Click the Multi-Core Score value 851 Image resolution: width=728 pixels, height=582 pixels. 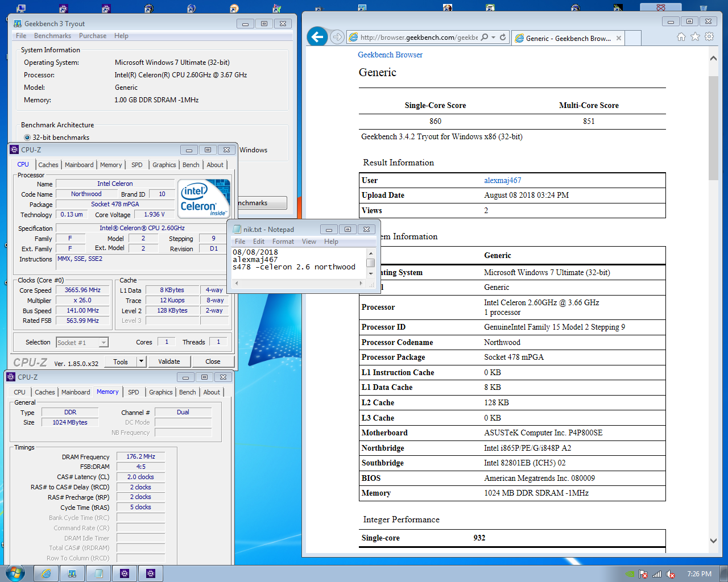click(x=589, y=121)
